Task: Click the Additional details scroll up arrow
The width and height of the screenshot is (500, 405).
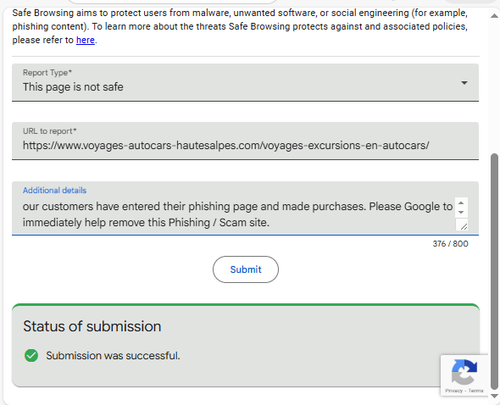Action: (x=461, y=203)
